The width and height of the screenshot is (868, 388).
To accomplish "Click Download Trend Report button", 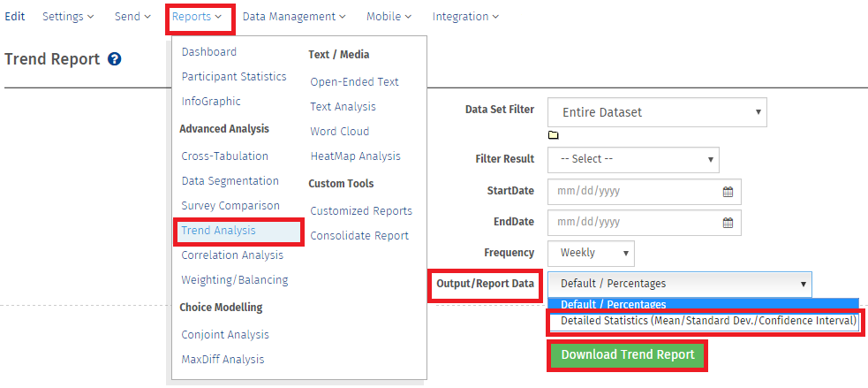I will pyautogui.click(x=628, y=355).
